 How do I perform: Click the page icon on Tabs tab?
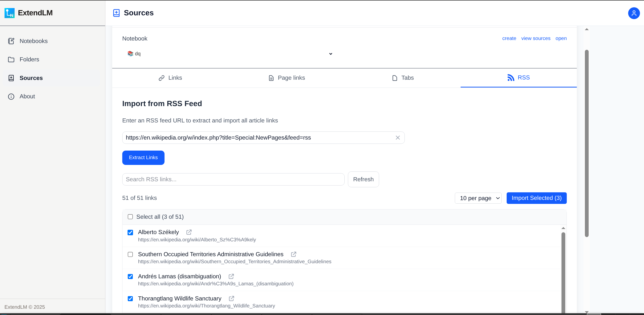(x=395, y=78)
